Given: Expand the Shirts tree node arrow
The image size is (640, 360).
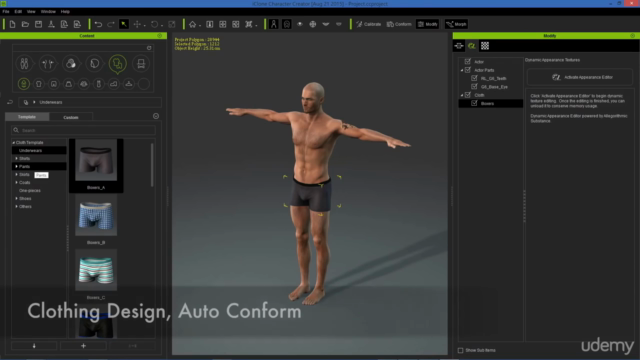Looking at the screenshot, I should click(16, 158).
